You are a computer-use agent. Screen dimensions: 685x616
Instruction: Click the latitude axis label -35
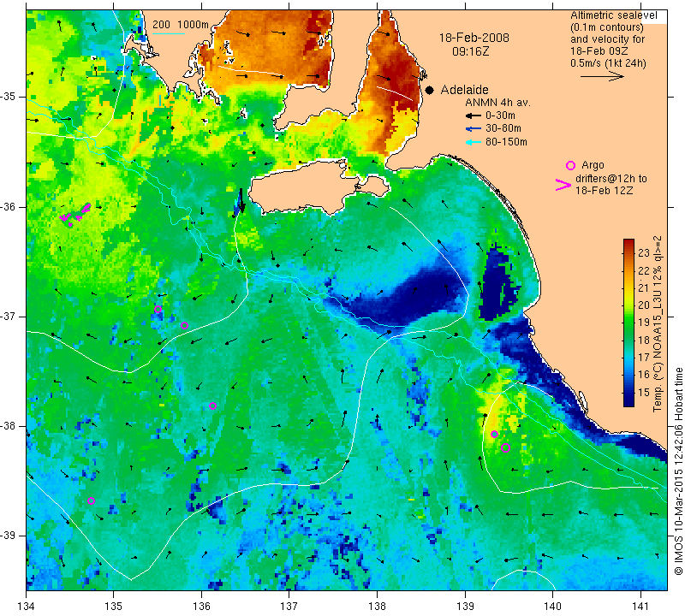[x=9, y=97]
